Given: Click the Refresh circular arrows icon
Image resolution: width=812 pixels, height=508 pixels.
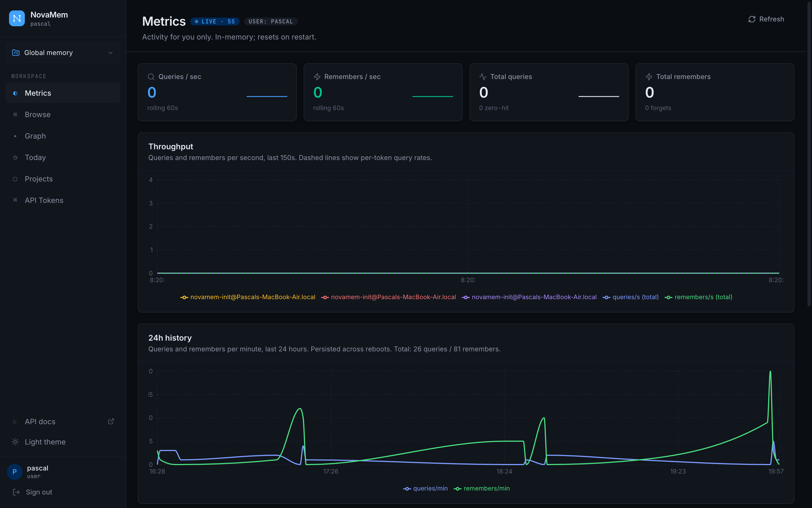Looking at the screenshot, I should pos(752,19).
